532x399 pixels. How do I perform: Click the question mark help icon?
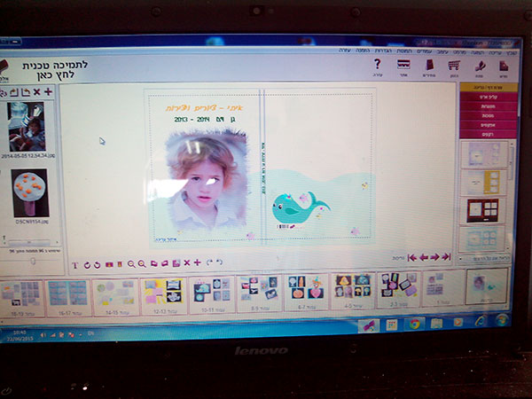pos(378,64)
